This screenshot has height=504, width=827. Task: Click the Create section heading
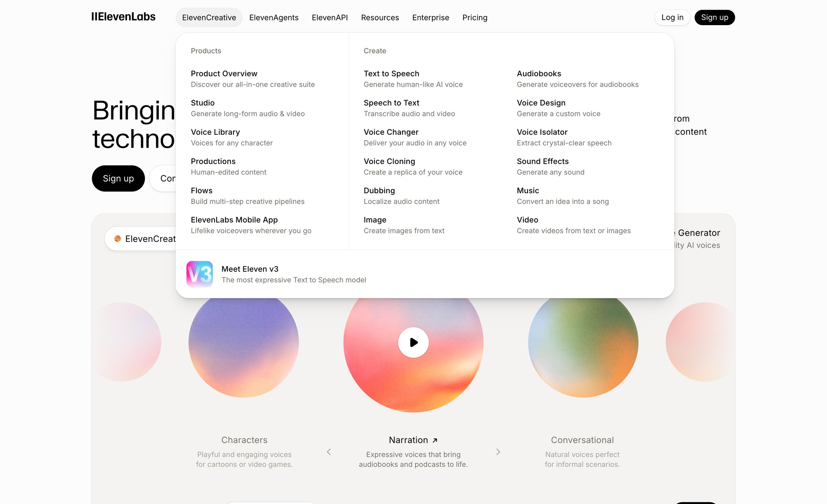375,51
